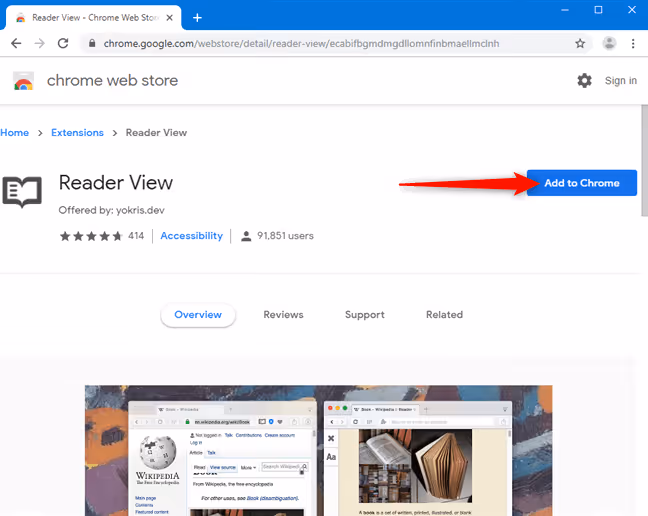Image resolution: width=648 pixels, height=516 pixels.
Task: Click the Chrome Web Store logo
Action: 23,81
